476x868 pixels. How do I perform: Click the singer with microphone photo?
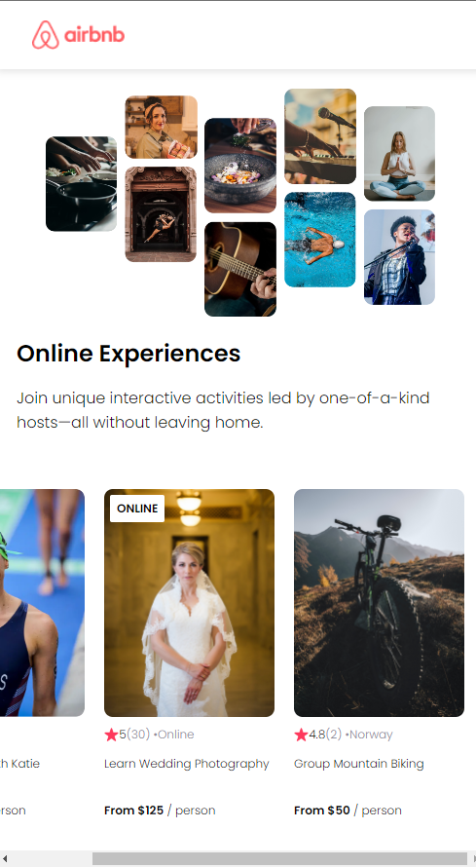[x=399, y=257]
